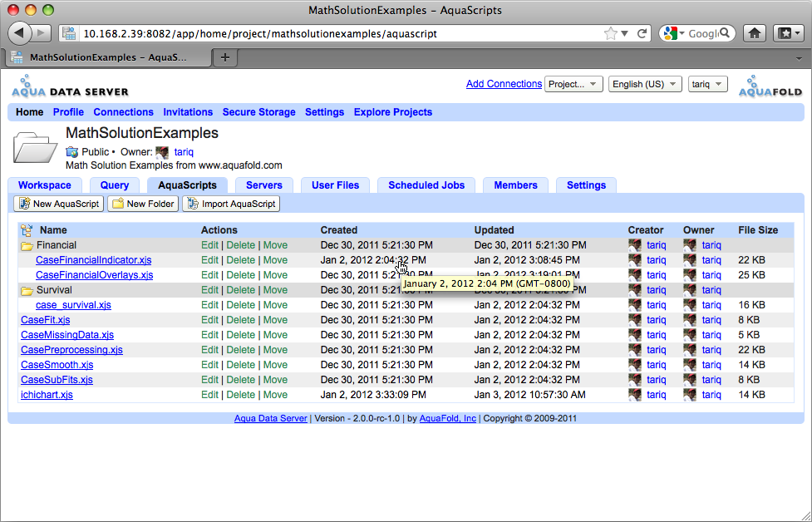The image size is (812, 522).
Task: Click Delete for CaseSubFits.xjs
Action: [x=241, y=380]
